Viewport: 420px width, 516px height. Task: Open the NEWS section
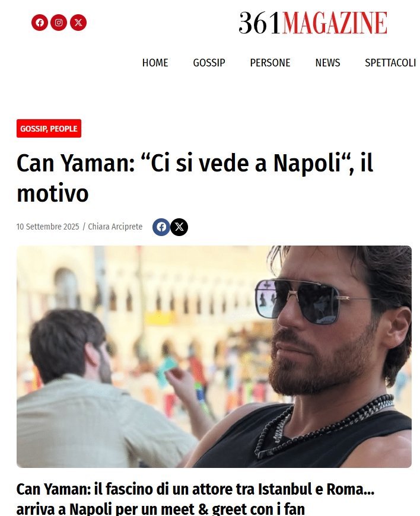[327, 62]
